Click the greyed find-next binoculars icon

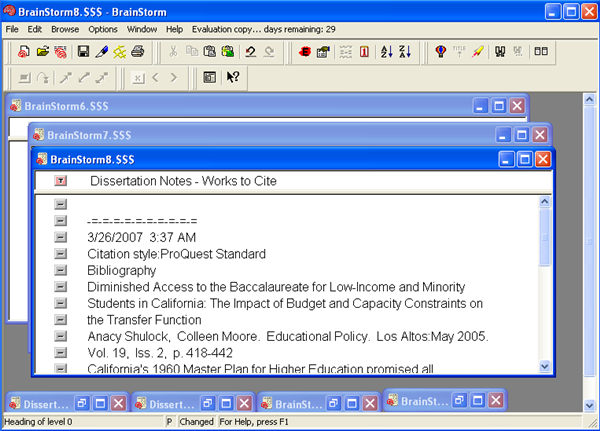click(518, 51)
